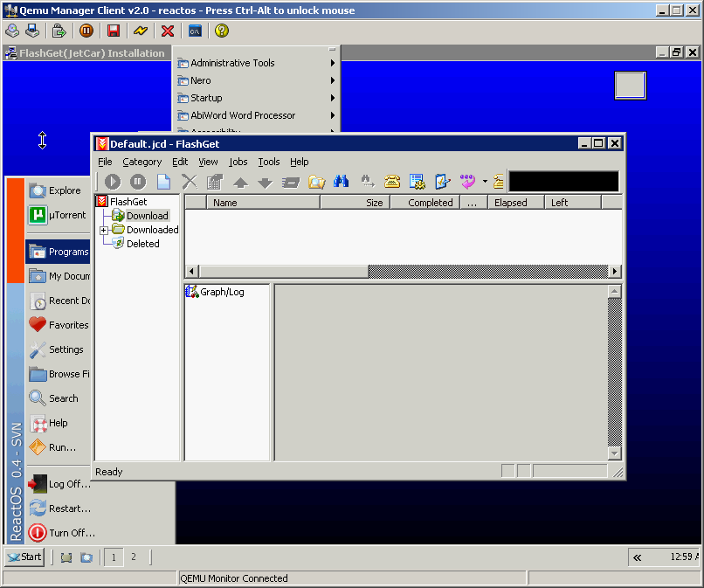Click the New download page icon
The width and height of the screenshot is (704, 588).
tap(163, 182)
